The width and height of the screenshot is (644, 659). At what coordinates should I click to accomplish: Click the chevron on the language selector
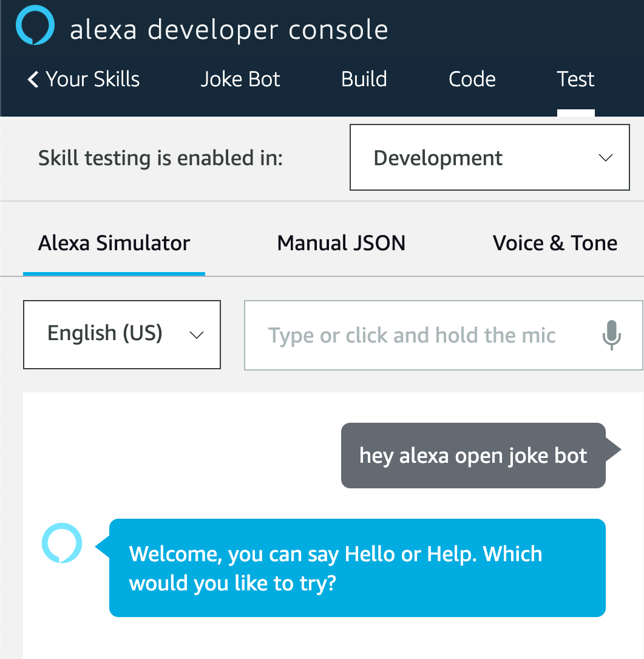(x=195, y=335)
